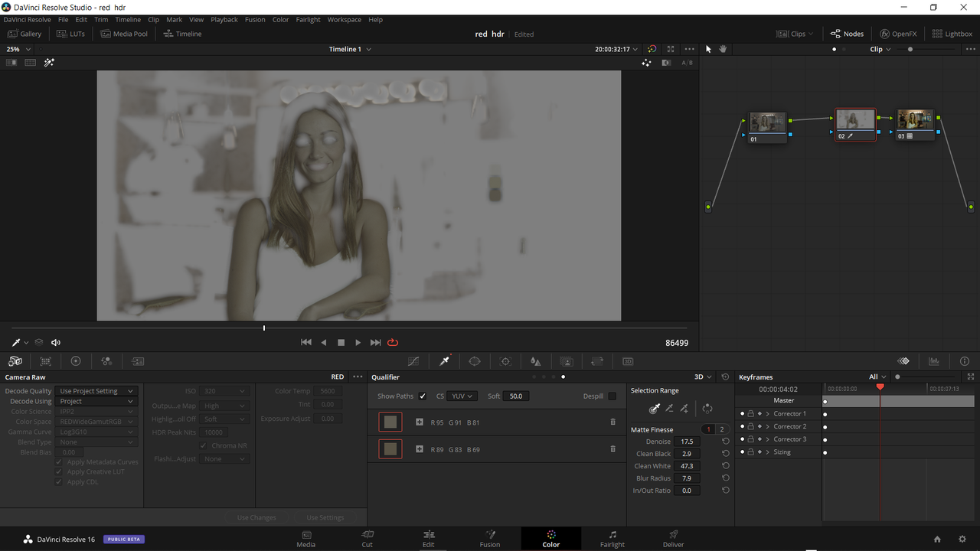Show the Scopes panel icon

point(934,361)
